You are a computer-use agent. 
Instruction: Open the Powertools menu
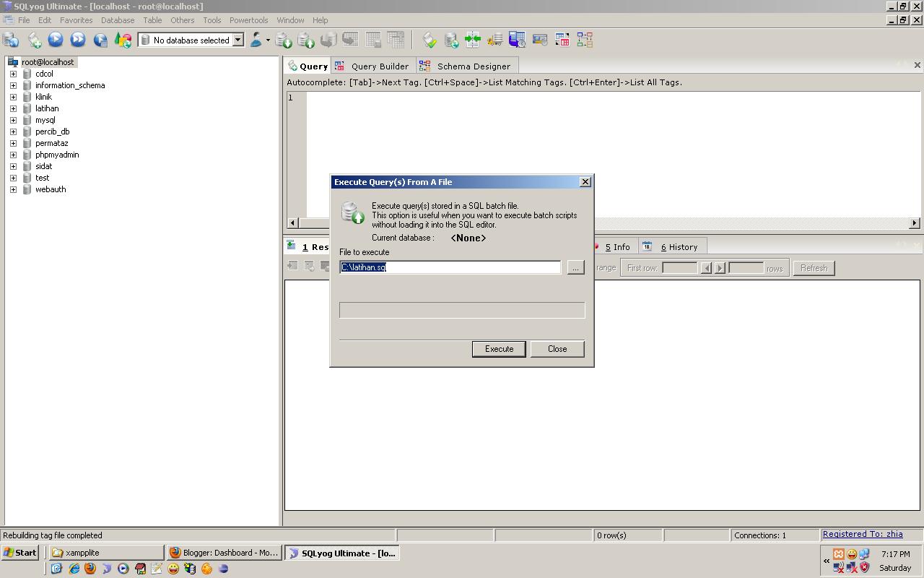(x=248, y=20)
